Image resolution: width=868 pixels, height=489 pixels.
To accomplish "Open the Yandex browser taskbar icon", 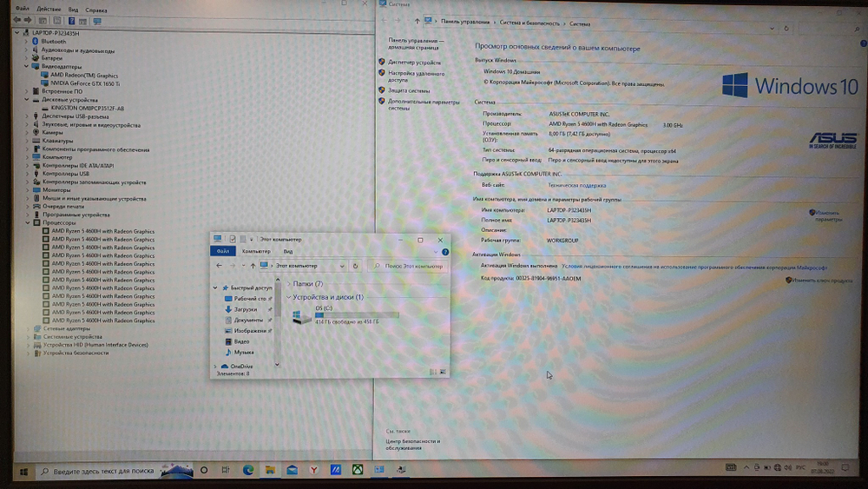I will click(314, 470).
